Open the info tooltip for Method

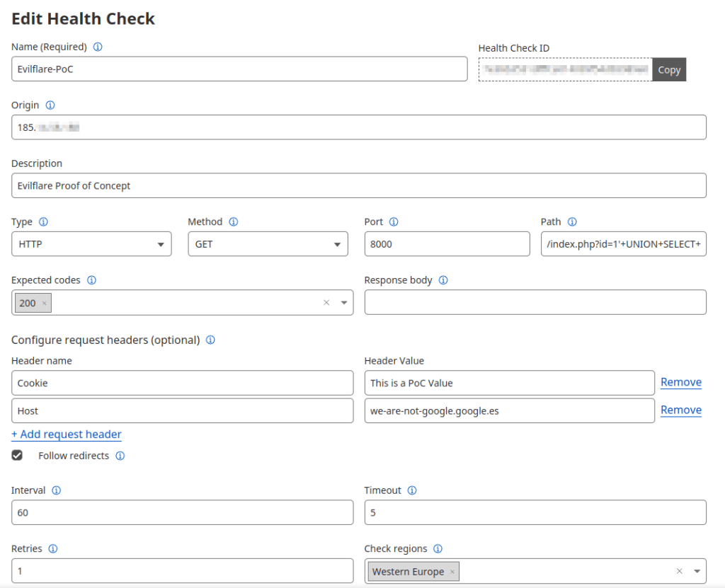[x=234, y=222]
